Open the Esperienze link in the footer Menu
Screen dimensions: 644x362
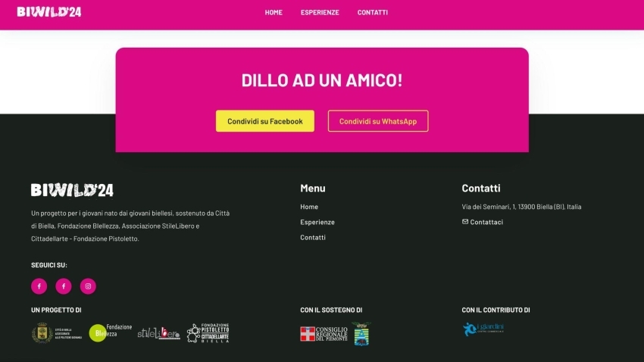(317, 222)
